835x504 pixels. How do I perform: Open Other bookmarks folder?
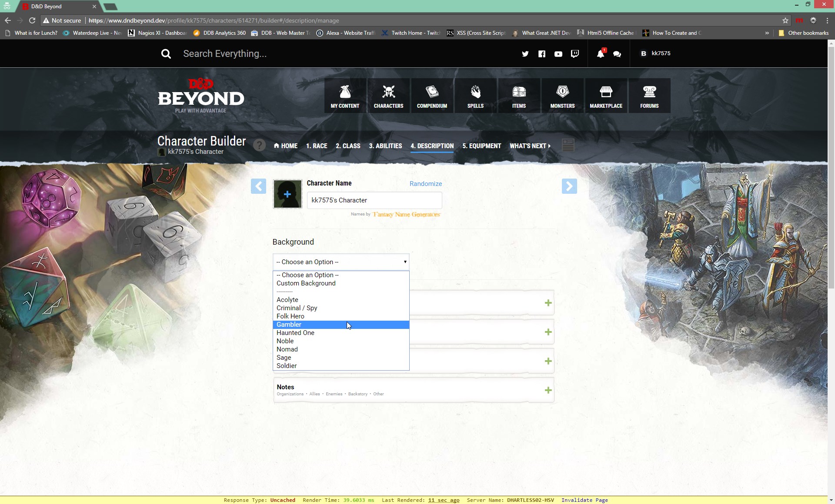pyautogui.click(x=804, y=33)
